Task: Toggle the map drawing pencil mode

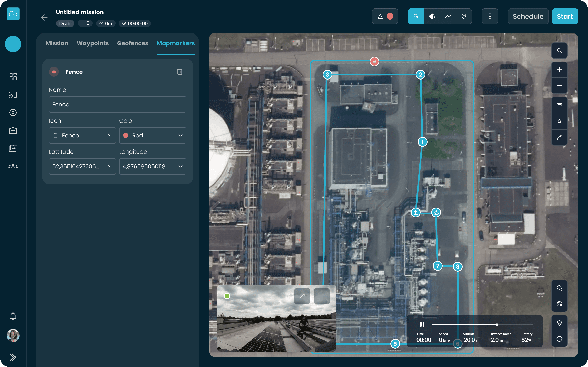Action: click(x=559, y=137)
